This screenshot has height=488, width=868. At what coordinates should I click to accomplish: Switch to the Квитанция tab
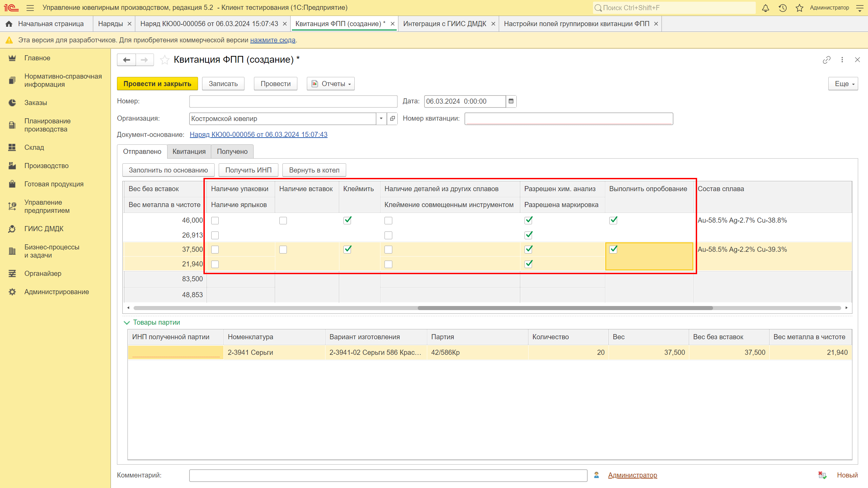pos(189,151)
